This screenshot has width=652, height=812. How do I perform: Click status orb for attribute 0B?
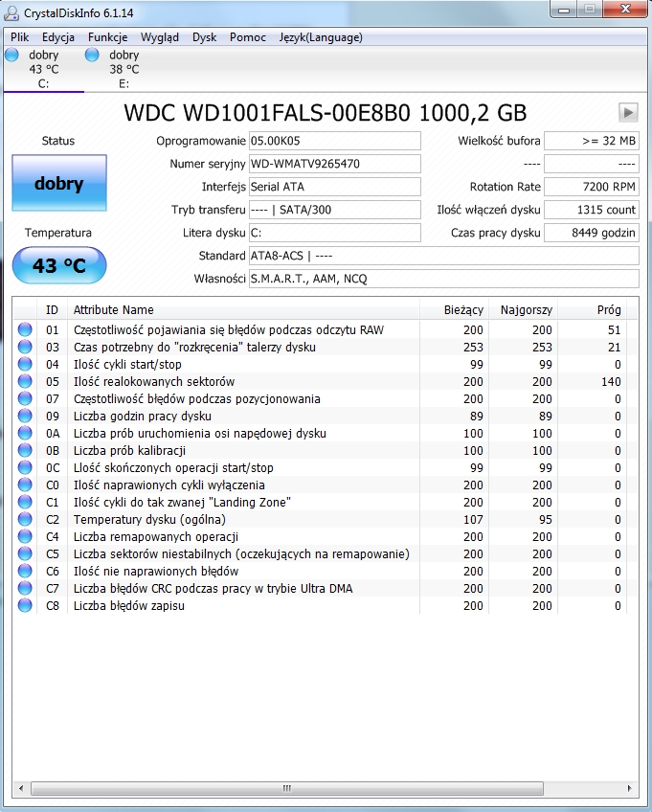coord(25,450)
